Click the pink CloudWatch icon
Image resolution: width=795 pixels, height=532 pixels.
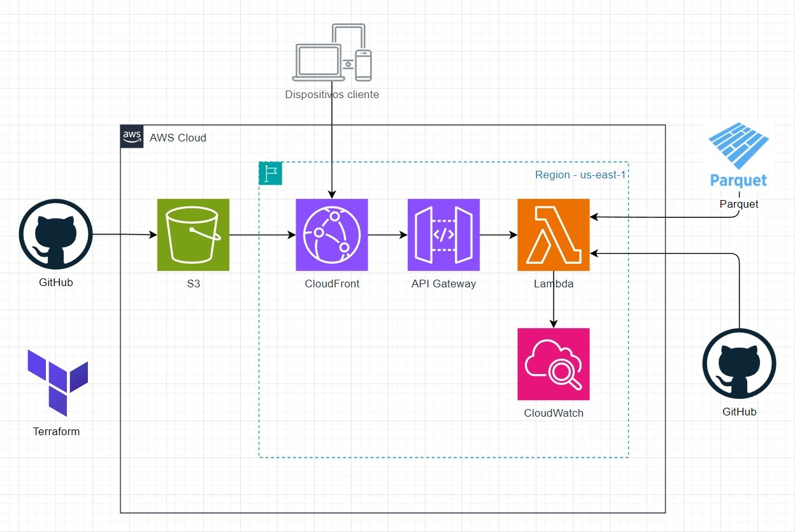click(554, 364)
